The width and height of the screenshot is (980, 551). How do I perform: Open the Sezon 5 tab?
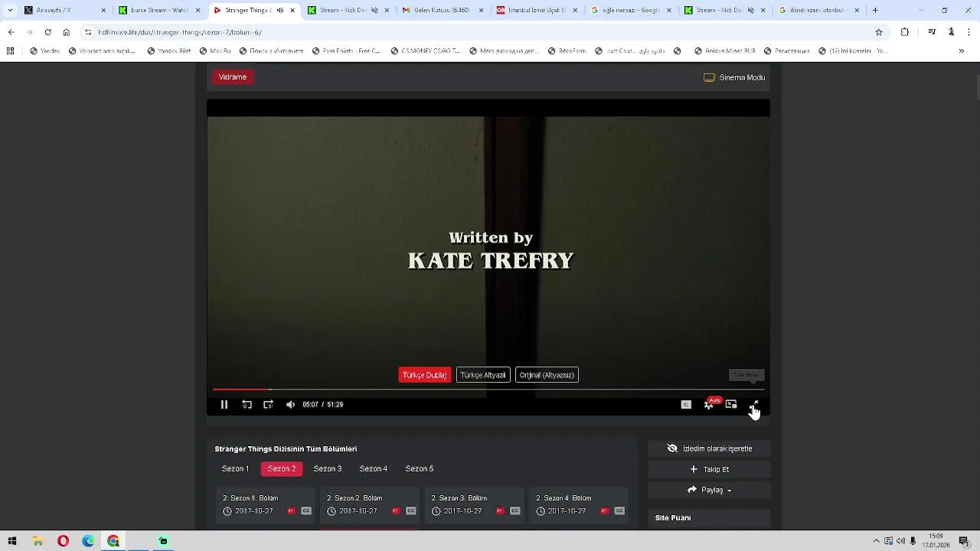click(x=420, y=468)
